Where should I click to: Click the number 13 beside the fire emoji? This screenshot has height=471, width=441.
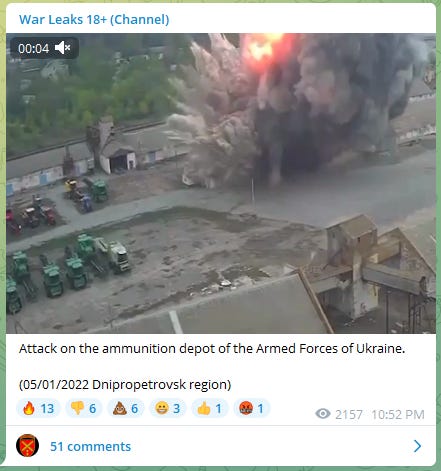coord(47,409)
